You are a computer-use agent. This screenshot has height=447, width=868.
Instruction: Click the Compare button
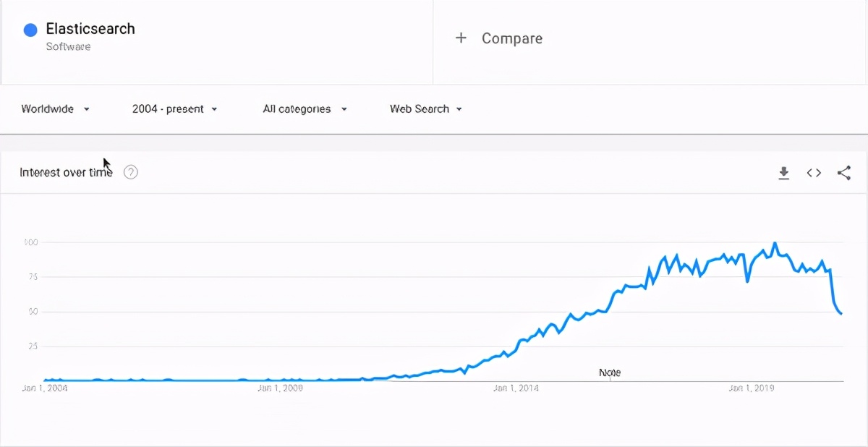[x=499, y=38]
